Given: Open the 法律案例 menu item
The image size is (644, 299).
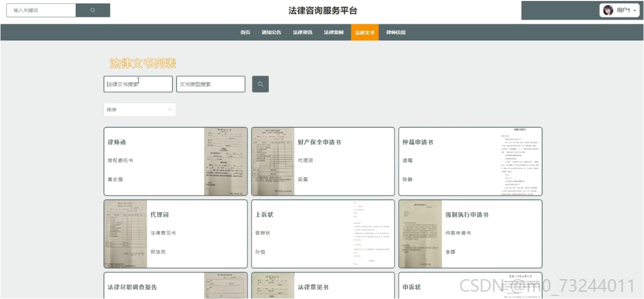Looking at the screenshot, I should (334, 33).
